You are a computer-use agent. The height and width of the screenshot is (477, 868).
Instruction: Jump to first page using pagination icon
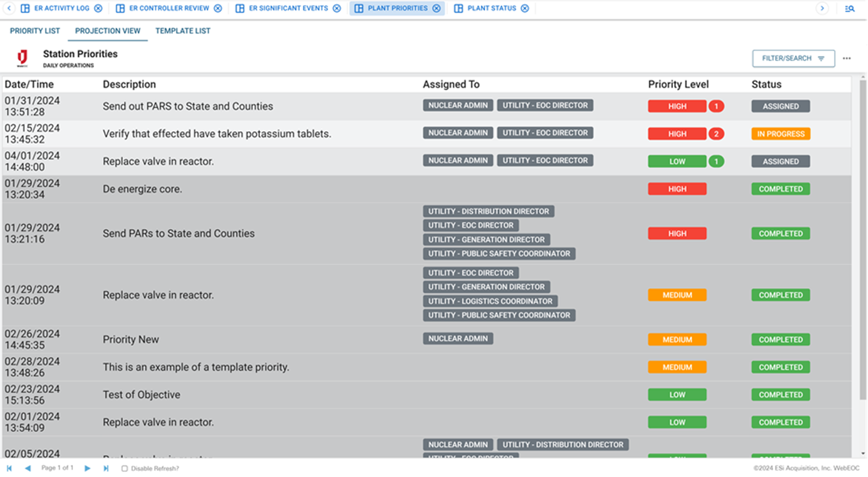point(10,467)
